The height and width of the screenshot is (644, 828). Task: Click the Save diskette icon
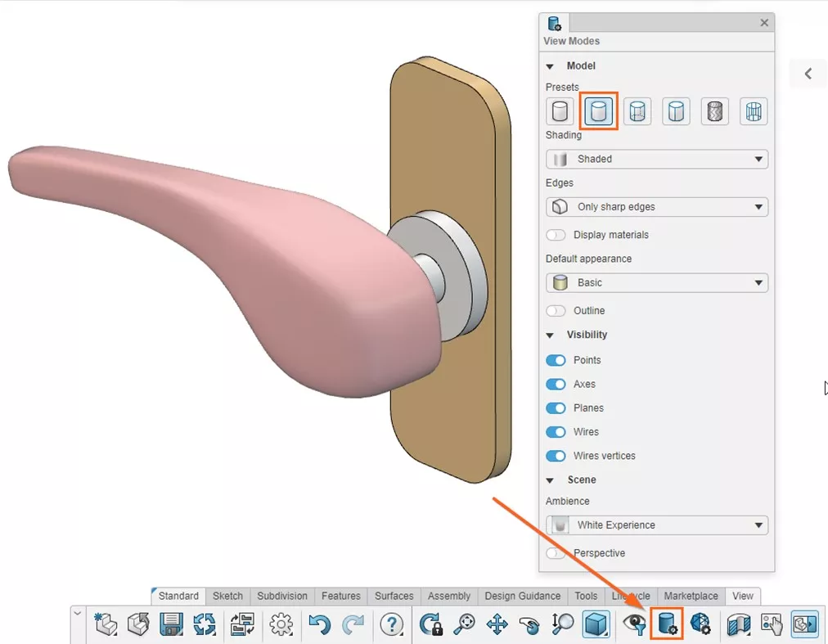coord(170,624)
